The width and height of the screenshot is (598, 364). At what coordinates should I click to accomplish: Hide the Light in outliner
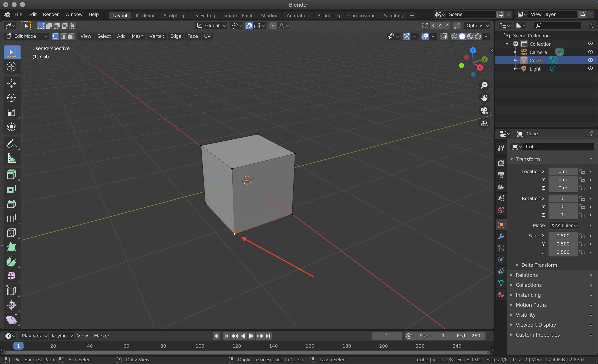coord(591,69)
